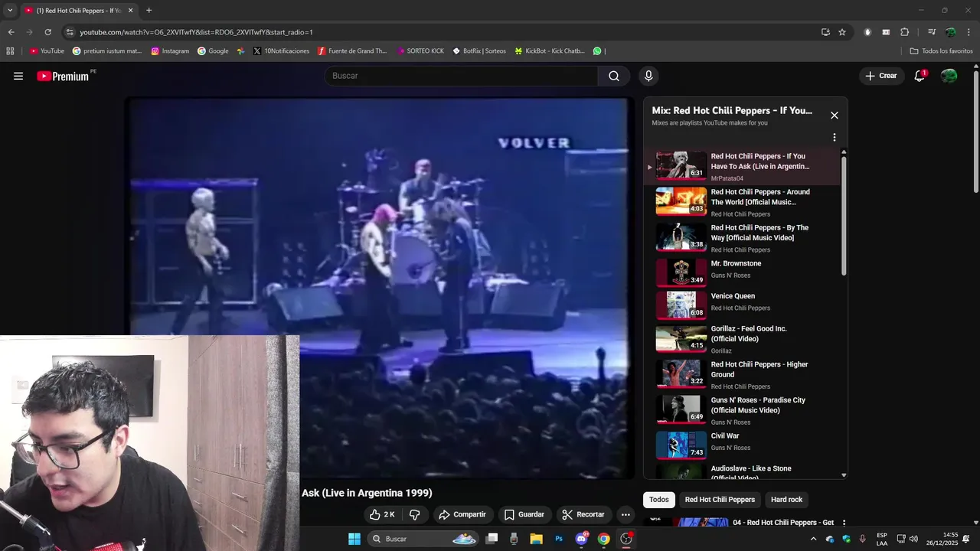The width and height of the screenshot is (980, 551).
Task: Play Venice Queen in the playlist
Action: pos(742,305)
